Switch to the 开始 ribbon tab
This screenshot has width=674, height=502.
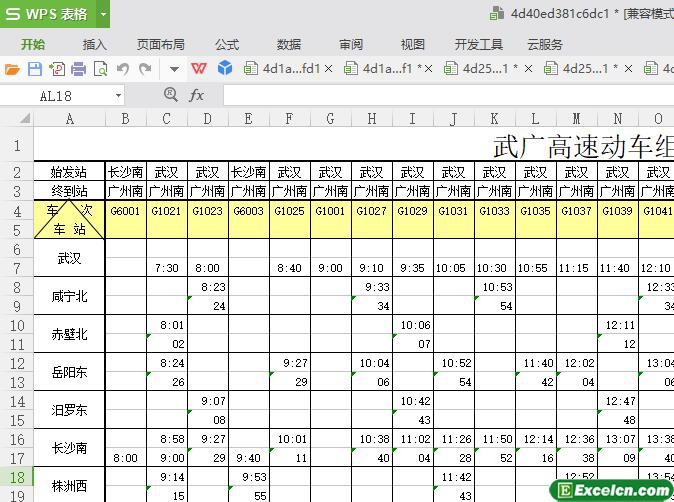click(33, 44)
